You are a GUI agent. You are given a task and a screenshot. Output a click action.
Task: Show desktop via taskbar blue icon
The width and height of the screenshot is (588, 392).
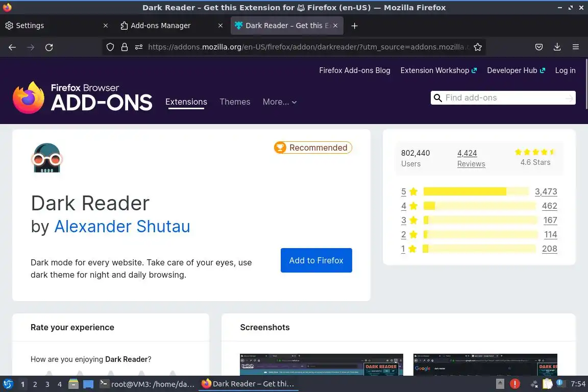pyautogui.click(x=88, y=384)
